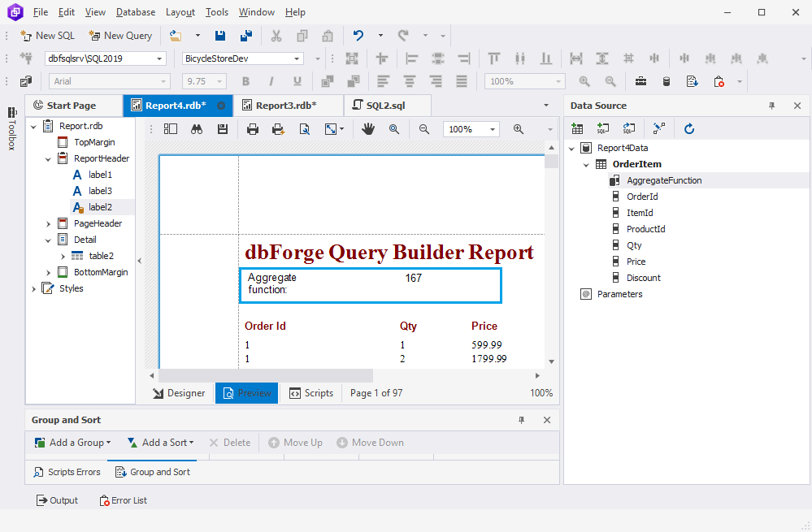Select the Magnifier tool

[x=394, y=129]
